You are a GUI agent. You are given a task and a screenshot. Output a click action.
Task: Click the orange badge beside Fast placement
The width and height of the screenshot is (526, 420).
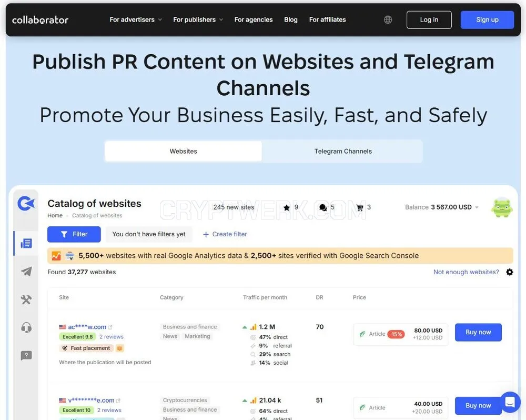(x=120, y=348)
